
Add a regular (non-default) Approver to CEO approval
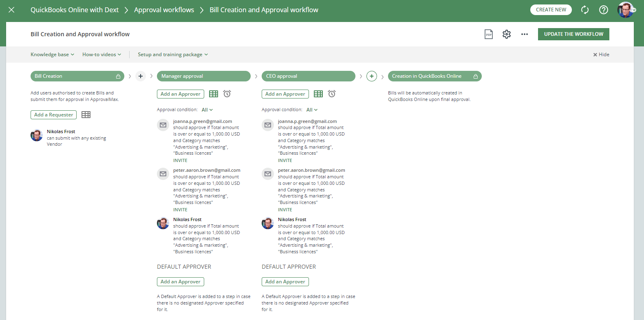[285, 94]
